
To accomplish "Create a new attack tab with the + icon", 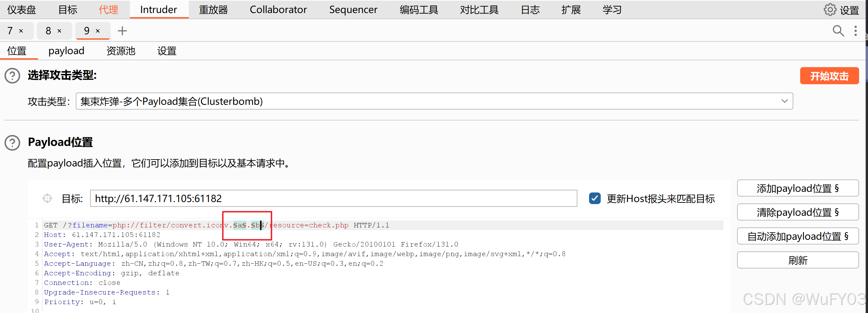I will 122,31.
